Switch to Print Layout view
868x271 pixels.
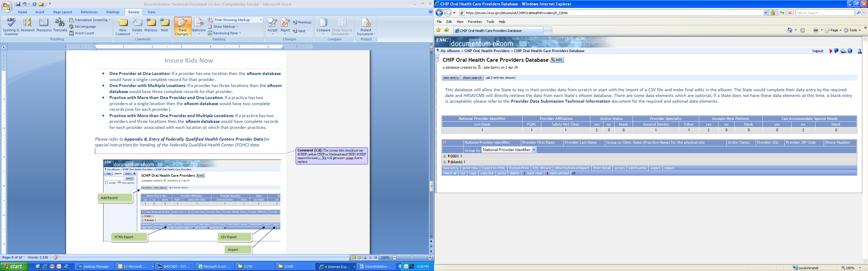click(x=354, y=257)
